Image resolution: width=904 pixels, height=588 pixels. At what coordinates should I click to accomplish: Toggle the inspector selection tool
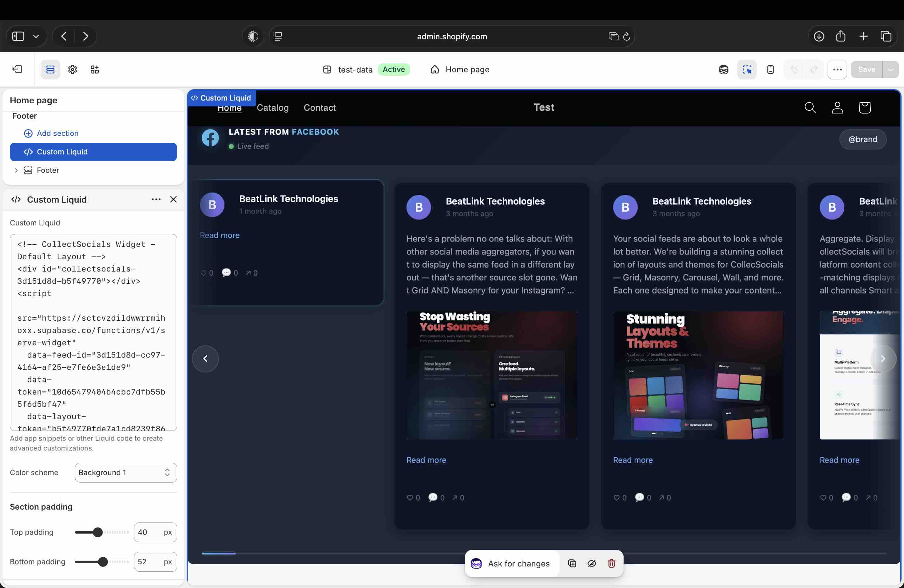click(747, 70)
